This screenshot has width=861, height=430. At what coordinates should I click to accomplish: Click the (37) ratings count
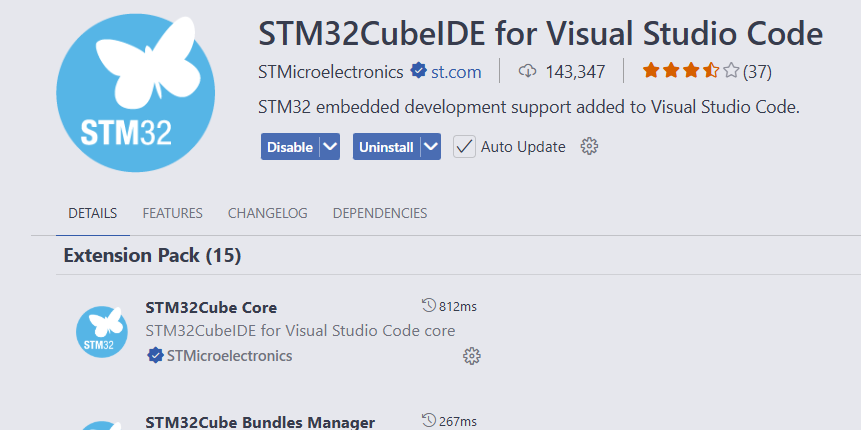click(757, 72)
